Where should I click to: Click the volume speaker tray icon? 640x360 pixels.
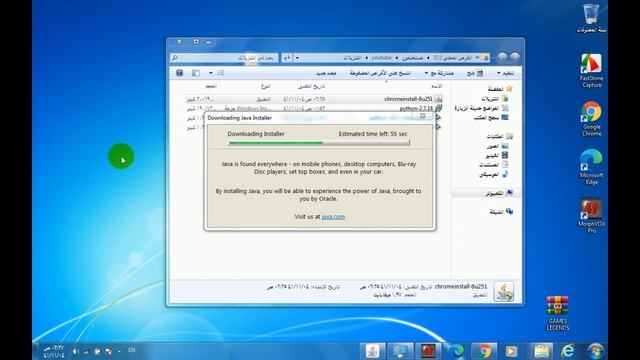[x=76, y=351]
